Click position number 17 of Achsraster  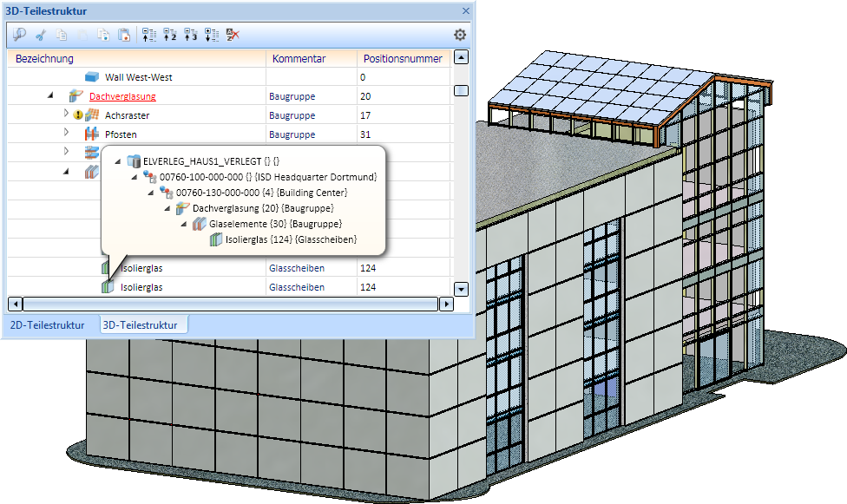[x=365, y=115]
